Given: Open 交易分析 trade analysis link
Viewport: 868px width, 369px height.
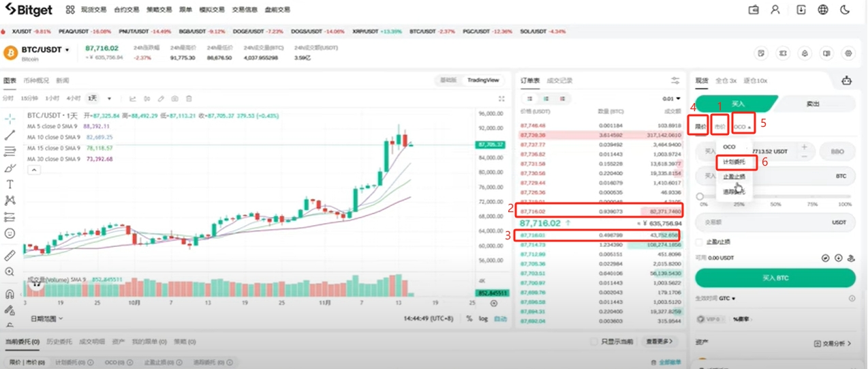Looking at the screenshot, I should click(833, 344).
